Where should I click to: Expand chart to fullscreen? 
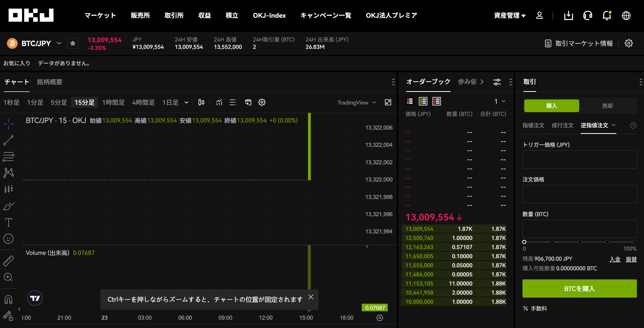coord(388,102)
